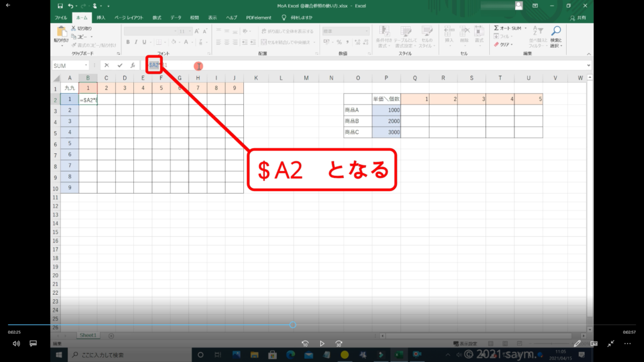This screenshot has width=644, height=362.
Task: Switch to the データ ribbon tab
Action: [x=176, y=18]
